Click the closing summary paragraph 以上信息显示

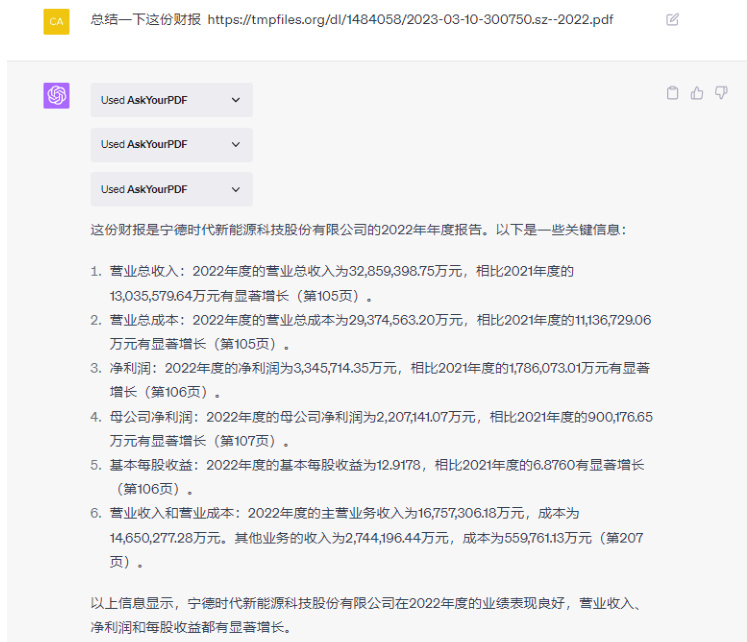pos(370,615)
